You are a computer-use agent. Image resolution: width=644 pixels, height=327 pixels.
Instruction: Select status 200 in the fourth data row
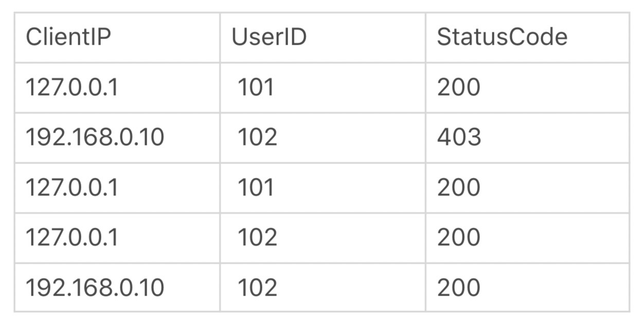pos(459,238)
